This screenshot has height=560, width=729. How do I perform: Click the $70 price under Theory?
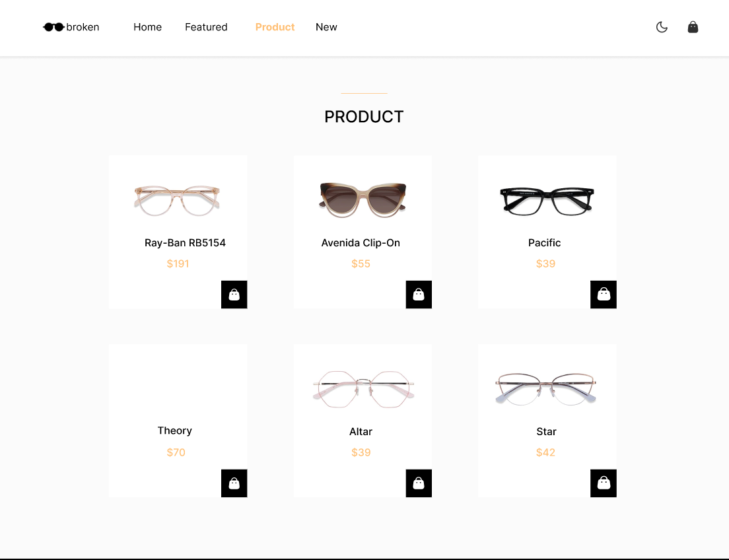[176, 452]
